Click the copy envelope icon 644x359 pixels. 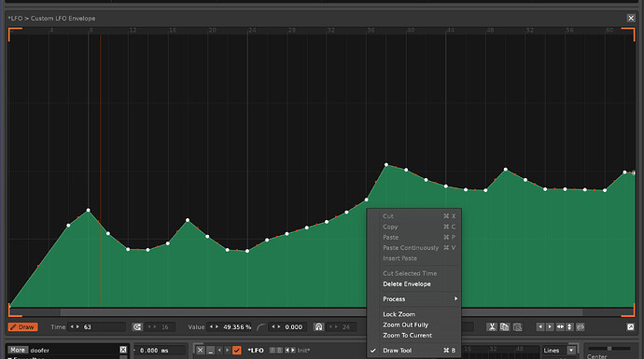[504, 327]
